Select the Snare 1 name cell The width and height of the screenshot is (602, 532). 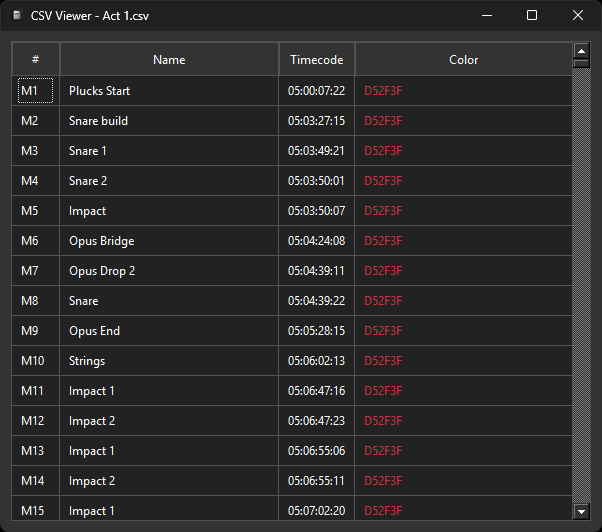(x=169, y=150)
